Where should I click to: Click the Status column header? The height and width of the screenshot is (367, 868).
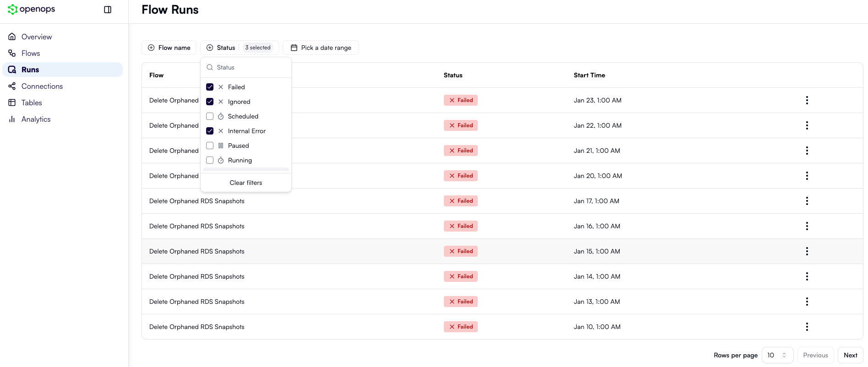[453, 75]
